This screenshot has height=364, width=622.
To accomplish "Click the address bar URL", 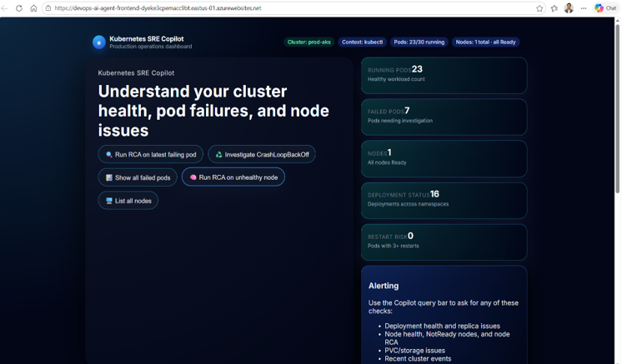I will [x=158, y=8].
